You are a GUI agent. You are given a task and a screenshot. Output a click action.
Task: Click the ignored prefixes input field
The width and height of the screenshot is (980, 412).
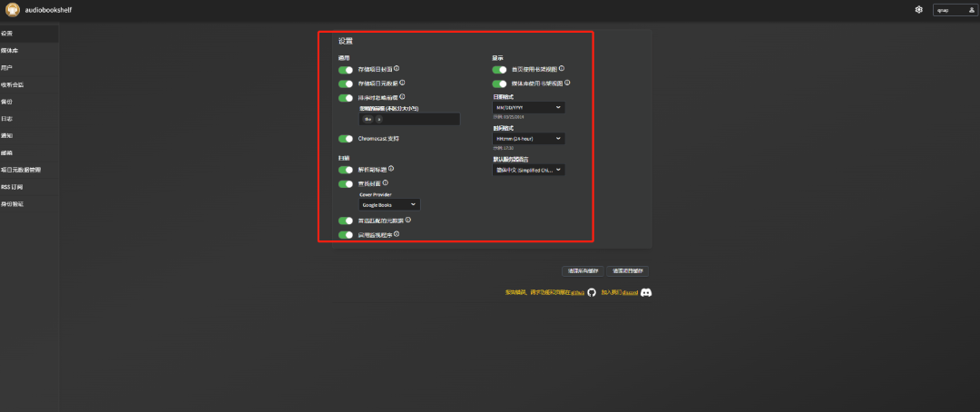(x=417, y=119)
